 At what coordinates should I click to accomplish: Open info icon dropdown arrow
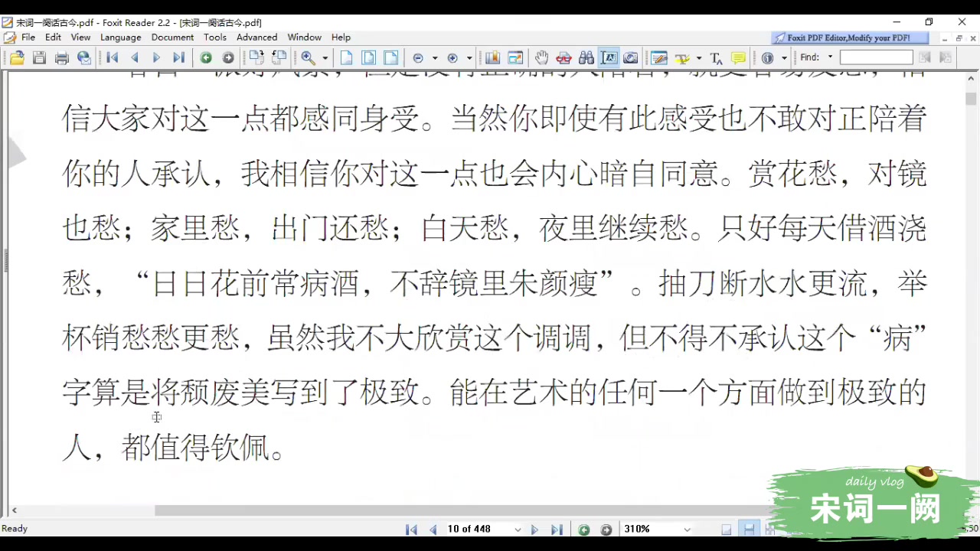[x=784, y=58]
